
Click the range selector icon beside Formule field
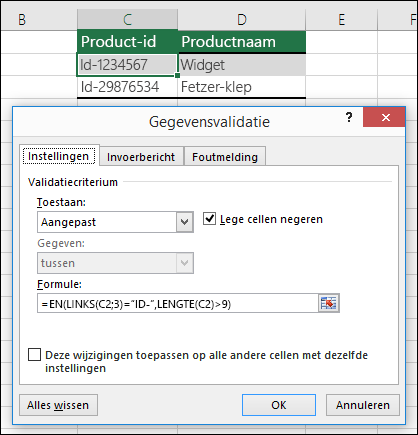(x=329, y=303)
